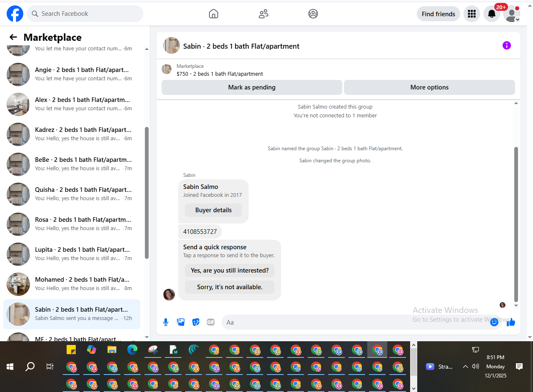Click the Marketplace heading in the sidebar
This screenshot has width=533, height=392.
pyautogui.click(x=52, y=37)
